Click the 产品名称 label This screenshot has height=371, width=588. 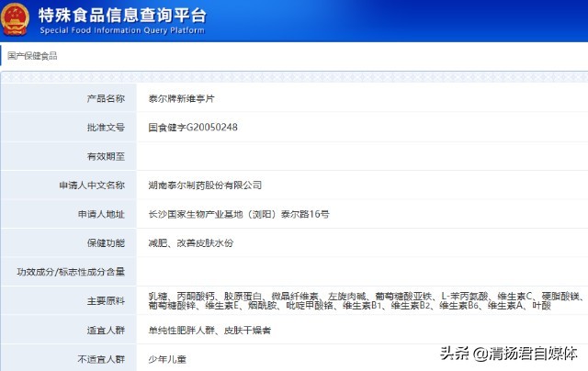pos(106,98)
